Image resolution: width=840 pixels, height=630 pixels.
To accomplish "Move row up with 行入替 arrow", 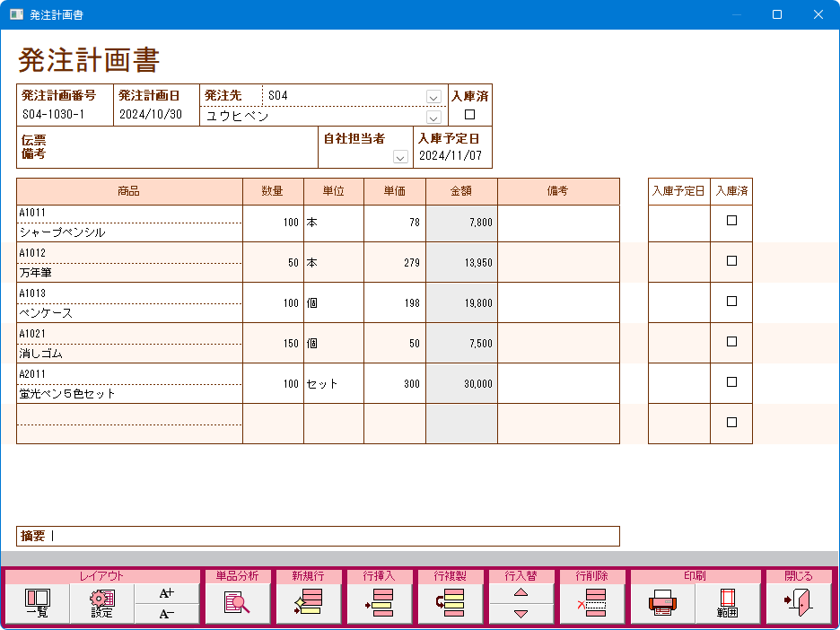I will (521, 593).
